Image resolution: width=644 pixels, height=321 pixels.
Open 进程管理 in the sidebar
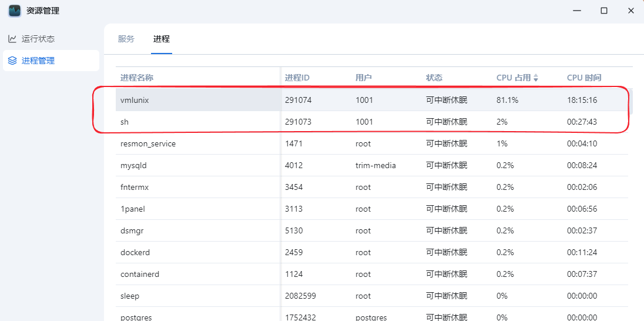tap(38, 61)
